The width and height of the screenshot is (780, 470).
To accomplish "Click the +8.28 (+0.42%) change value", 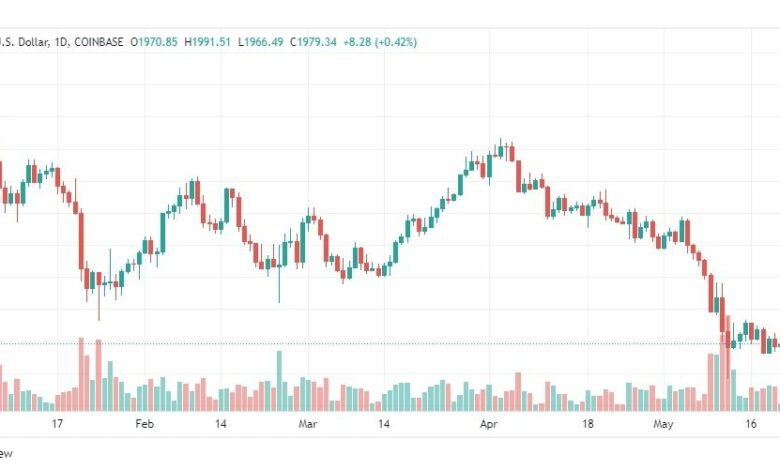I will click(x=380, y=42).
